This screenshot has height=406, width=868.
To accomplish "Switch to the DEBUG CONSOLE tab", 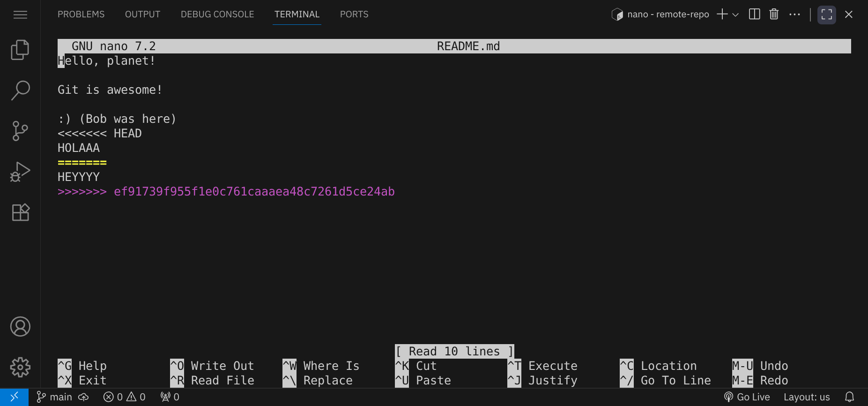I will [x=217, y=15].
